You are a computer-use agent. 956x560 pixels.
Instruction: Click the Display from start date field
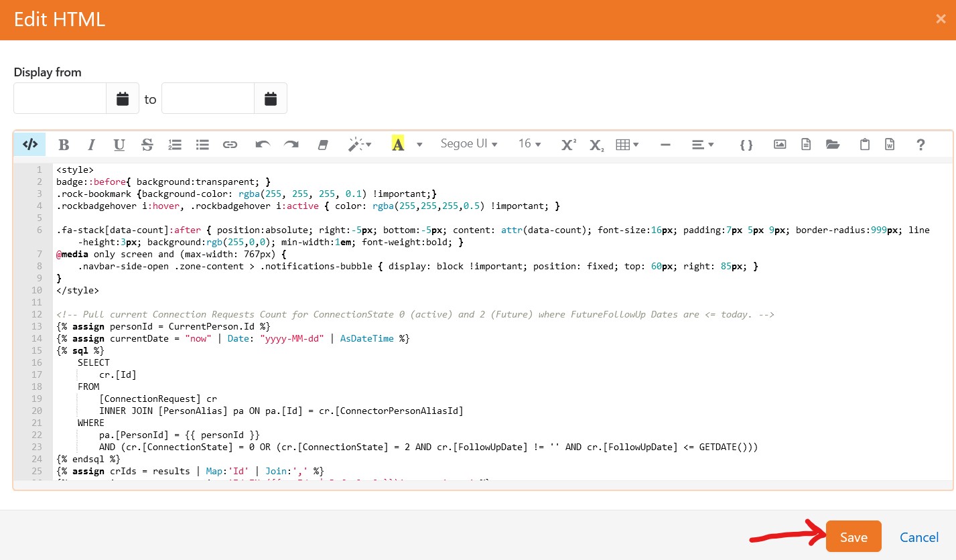(x=60, y=98)
